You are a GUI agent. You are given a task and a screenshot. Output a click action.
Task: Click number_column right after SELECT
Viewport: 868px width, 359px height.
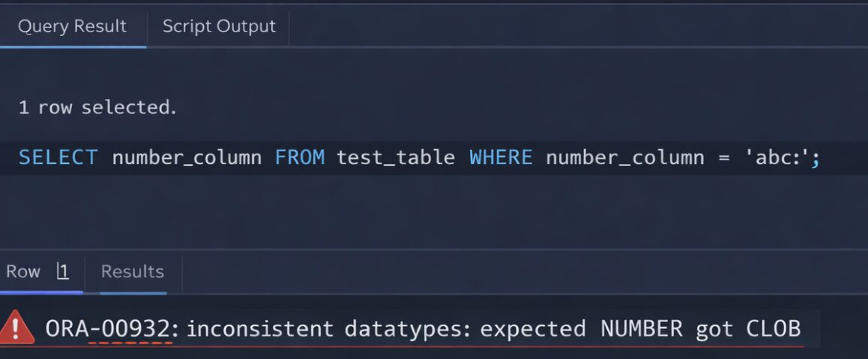coord(187,157)
